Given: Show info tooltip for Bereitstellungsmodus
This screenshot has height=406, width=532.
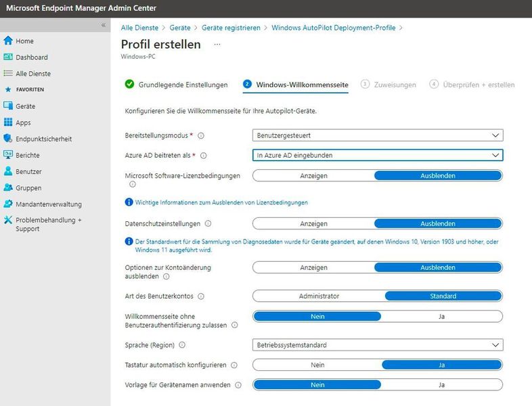Looking at the screenshot, I should pos(201,136).
